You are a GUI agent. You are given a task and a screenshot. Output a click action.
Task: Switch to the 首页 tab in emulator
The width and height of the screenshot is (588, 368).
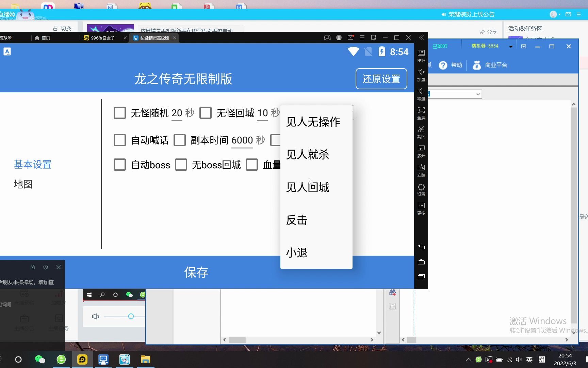(x=43, y=38)
